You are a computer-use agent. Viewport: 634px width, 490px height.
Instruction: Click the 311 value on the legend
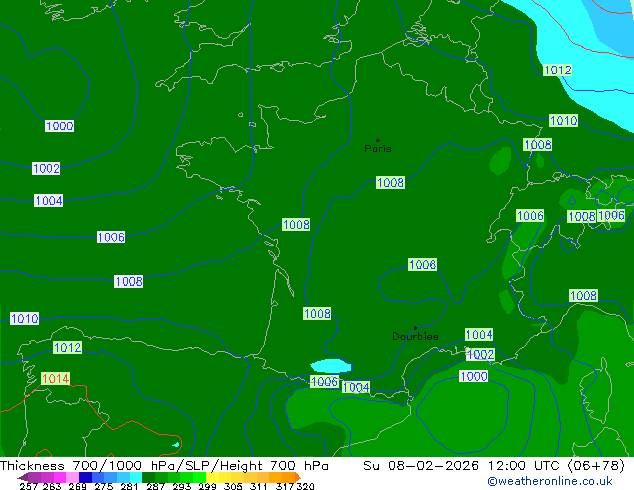[259, 486]
